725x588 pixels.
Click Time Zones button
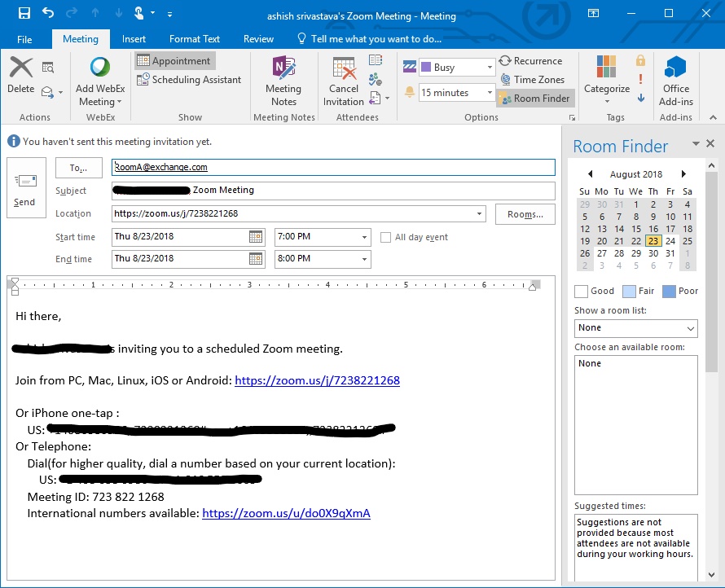(x=533, y=80)
